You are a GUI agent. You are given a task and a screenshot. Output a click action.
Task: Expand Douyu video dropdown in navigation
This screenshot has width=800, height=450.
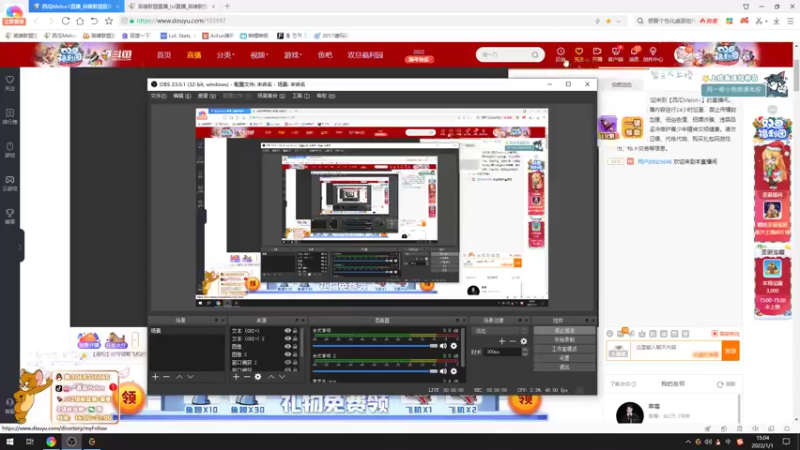pos(259,55)
